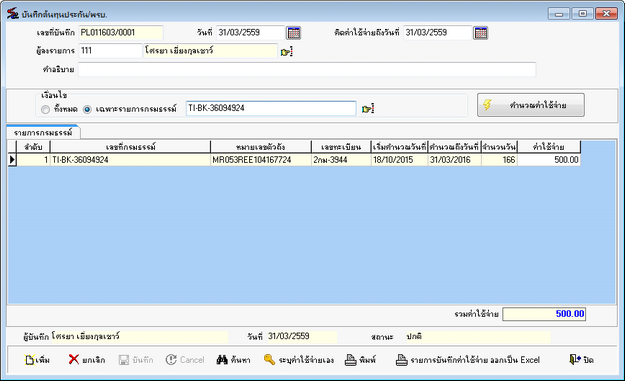Click the เลขทะเบียน column header
This screenshot has width=625, height=381.
(341, 147)
